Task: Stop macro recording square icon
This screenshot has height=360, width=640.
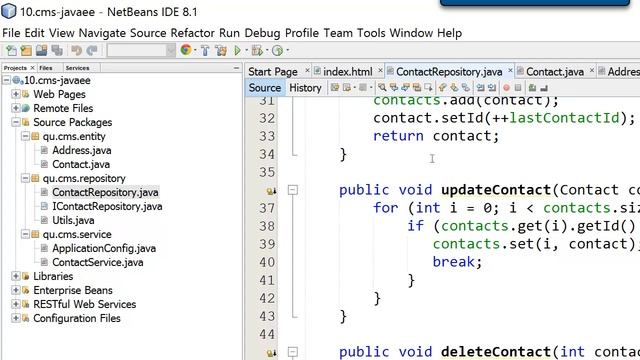Action: click(518, 87)
